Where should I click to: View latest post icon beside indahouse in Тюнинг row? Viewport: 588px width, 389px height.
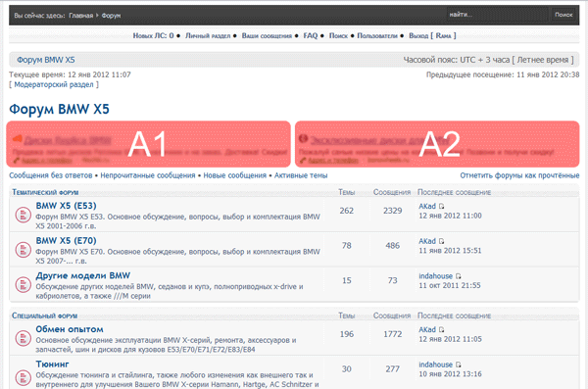(x=459, y=365)
